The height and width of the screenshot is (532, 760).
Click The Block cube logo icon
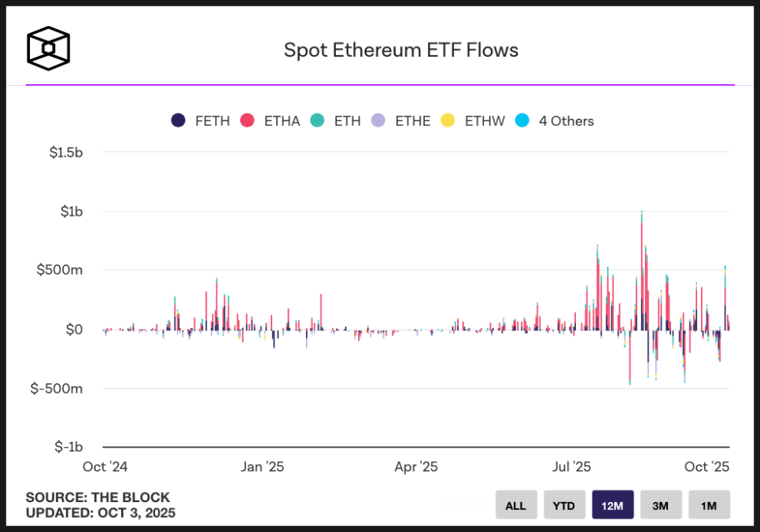click(x=49, y=48)
